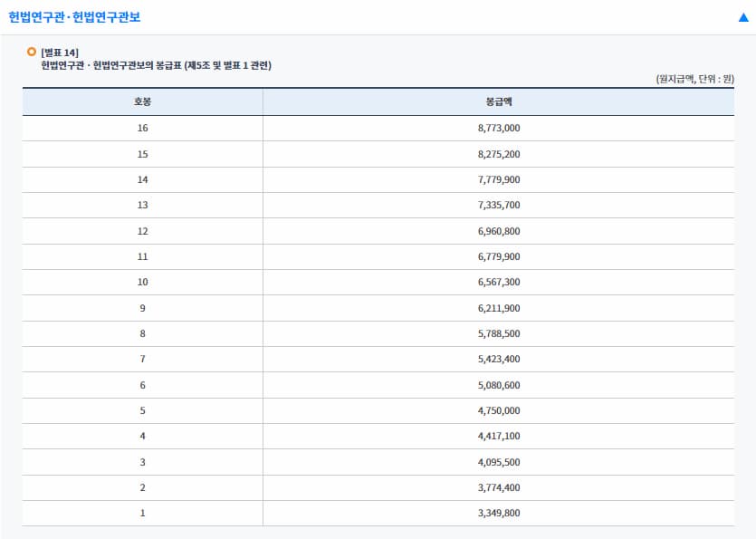Select salary value 5,080,600
The height and width of the screenshot is (539, 756).
coord(499,385)
